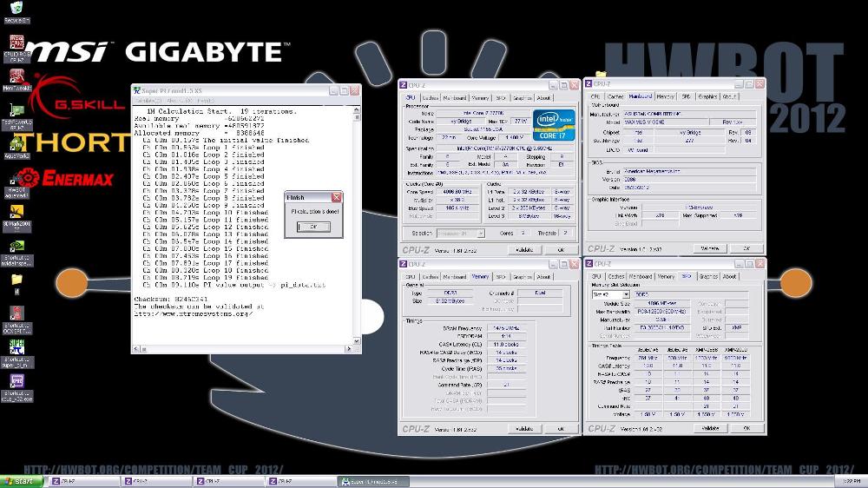Click the down arrow of Super PI's vertical scrollbar
Image resolution: width=868 pixels, height=488 pixels.
tap(356, 341)
